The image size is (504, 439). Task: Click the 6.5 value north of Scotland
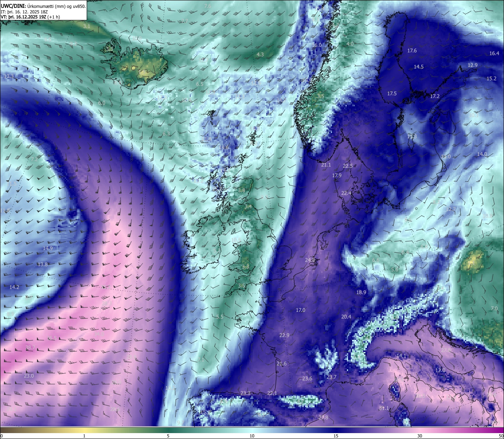[200, 84]
